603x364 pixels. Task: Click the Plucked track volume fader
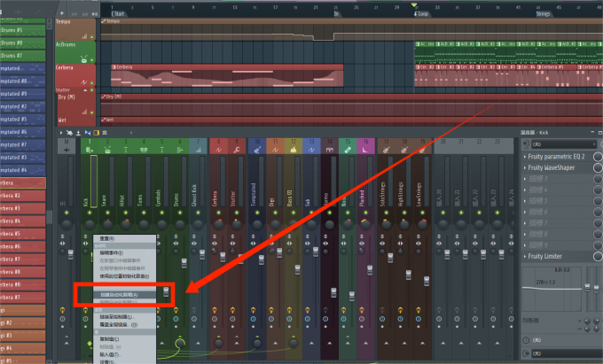(370, 270)
